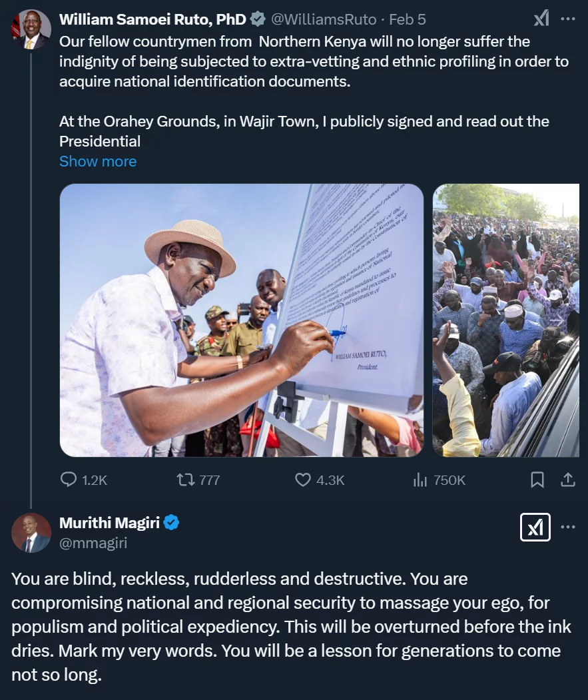
Task: Click Grok icon on Ruto's tweet
Action: pos(541,19)
